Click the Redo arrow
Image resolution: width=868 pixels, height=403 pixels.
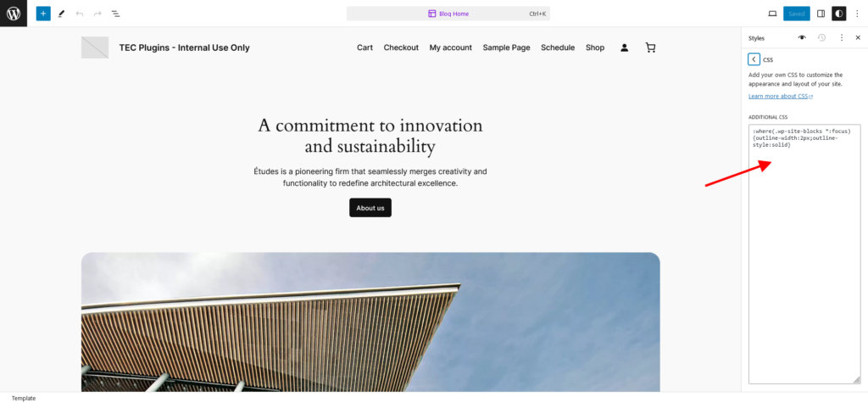[x=97, y=14]
